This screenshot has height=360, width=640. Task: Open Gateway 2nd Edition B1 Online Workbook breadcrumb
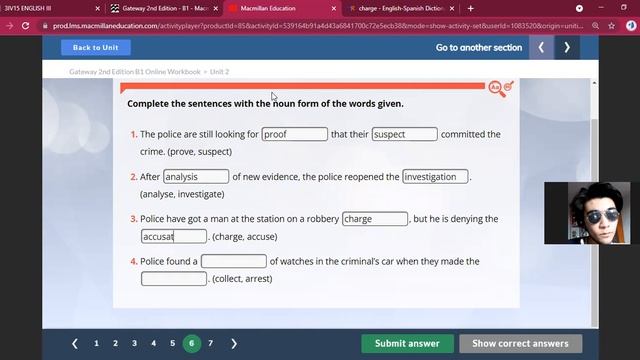coord(135,71)
